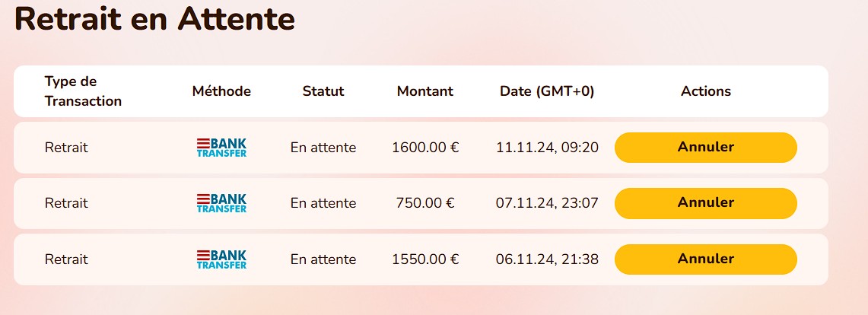Click the 1600.00 € amount

click(425, 148)
